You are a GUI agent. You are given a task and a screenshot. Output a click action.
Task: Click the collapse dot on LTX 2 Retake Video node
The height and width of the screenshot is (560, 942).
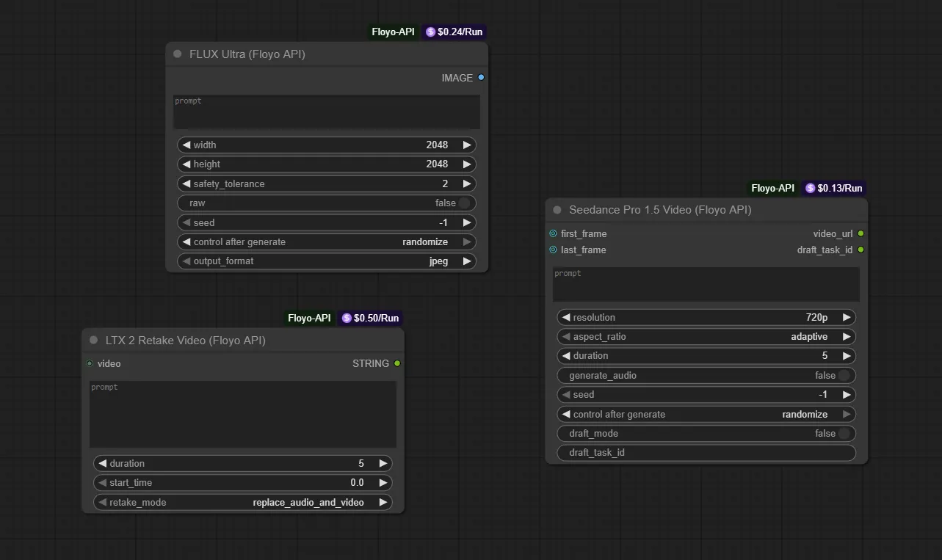pyautogui.click(x=93, y=340)
